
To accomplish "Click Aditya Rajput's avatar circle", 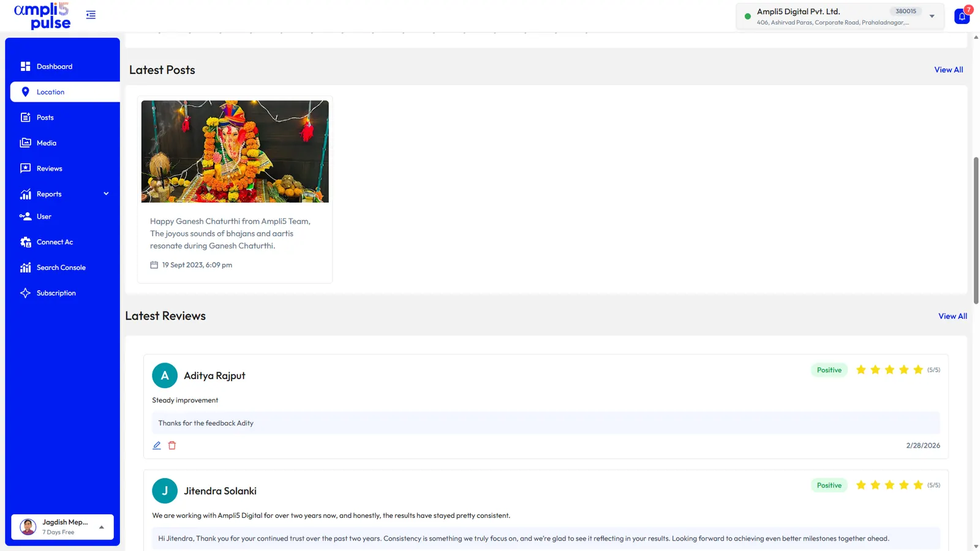I will [x=165, y=376].
